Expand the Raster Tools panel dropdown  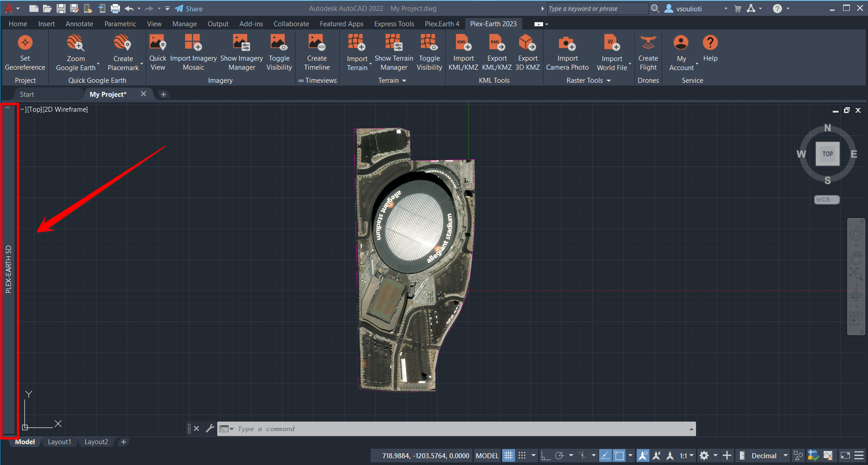[608, 81]
